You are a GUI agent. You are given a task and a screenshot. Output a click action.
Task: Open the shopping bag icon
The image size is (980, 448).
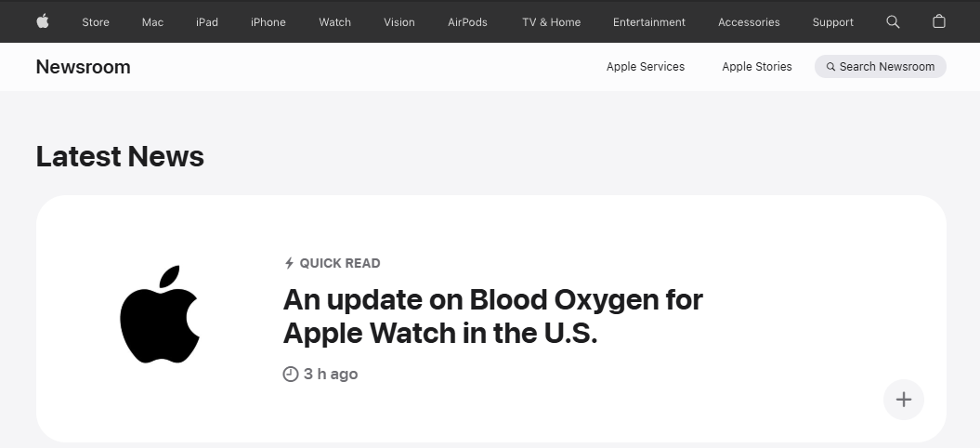point(939,22)
